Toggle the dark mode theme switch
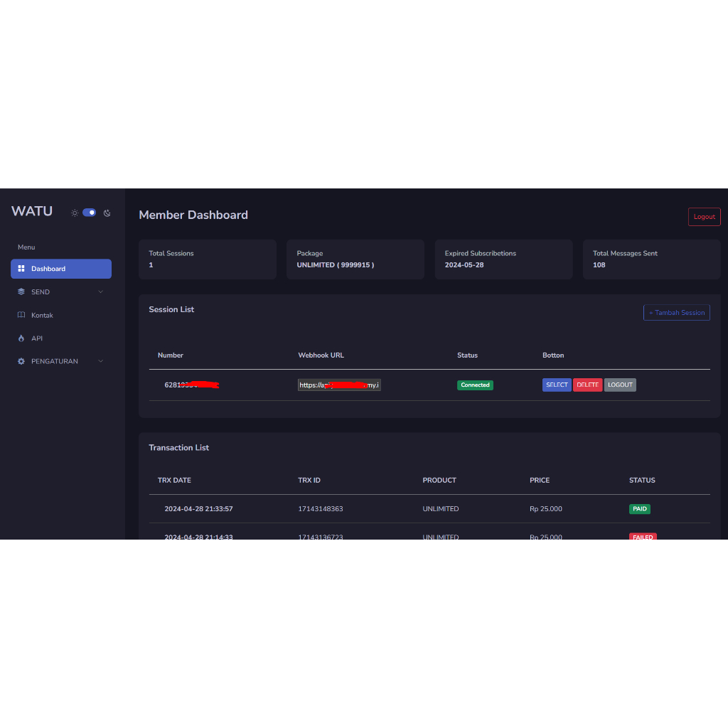 pyautogui.click(x=90, y=213)
